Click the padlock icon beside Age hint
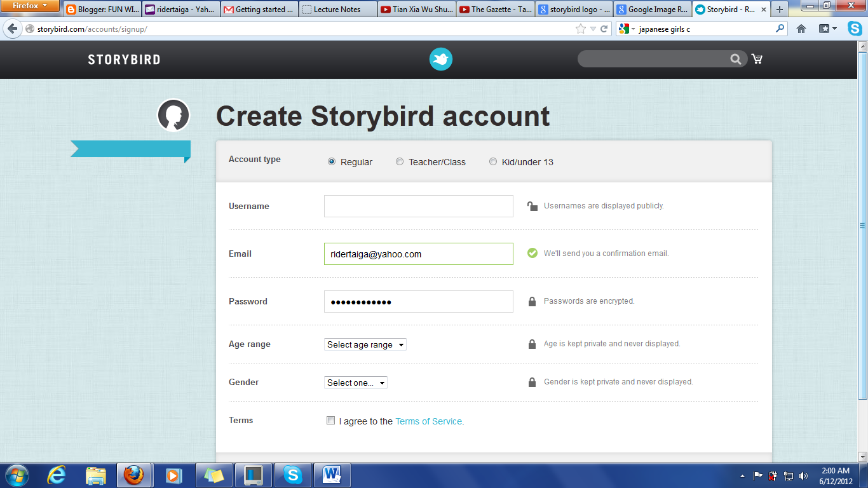Image resolution: width=868 pixels, height=488 pixels. [532, 344]
